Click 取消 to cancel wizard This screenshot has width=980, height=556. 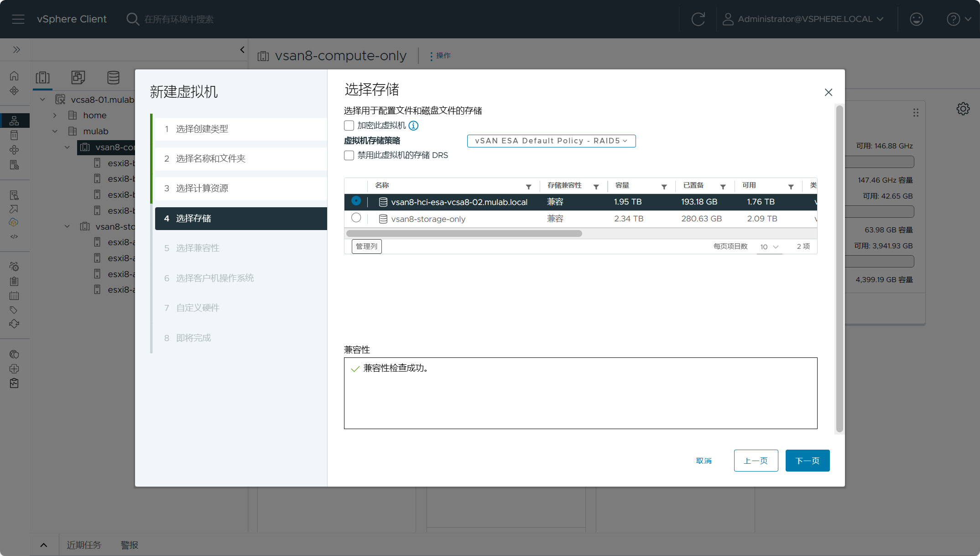[x=704, y=461]
